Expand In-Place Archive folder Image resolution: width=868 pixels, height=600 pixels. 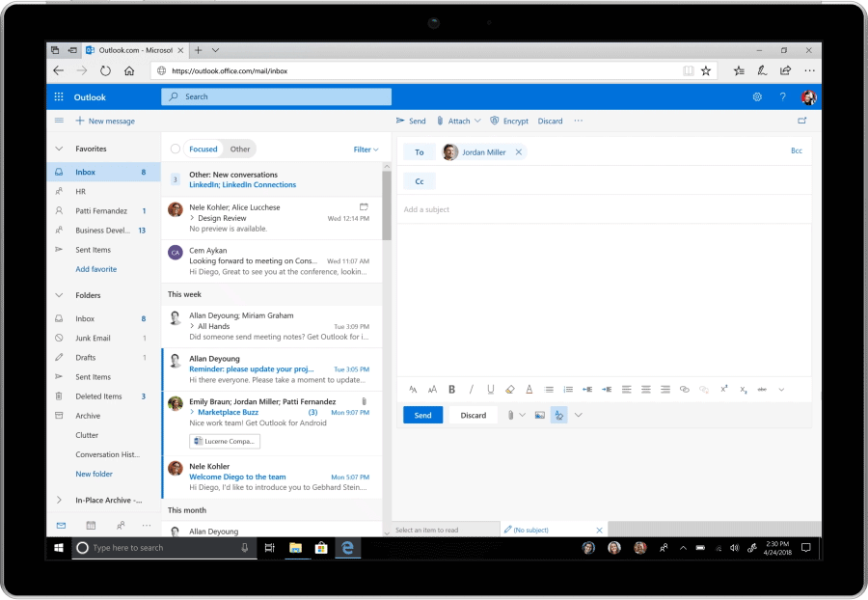pyautogui.click(x=59, y=500)
